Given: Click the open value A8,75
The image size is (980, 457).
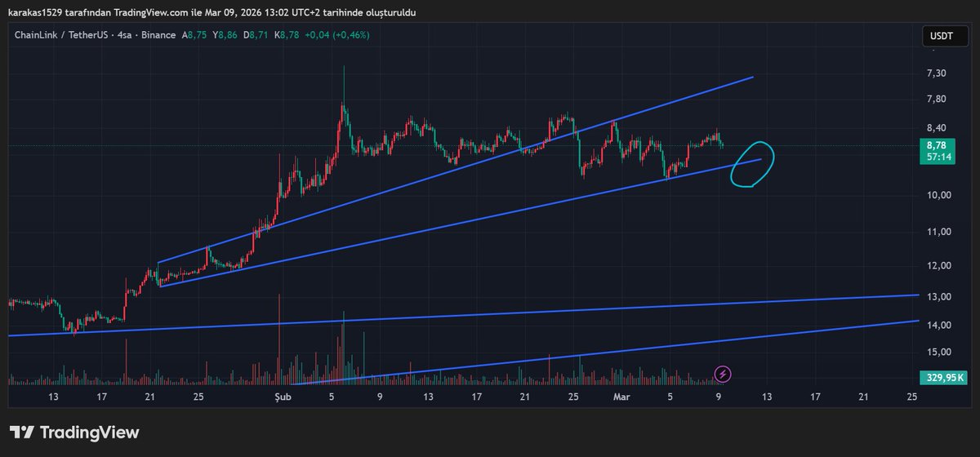Looking at the screenshot, I should (195, 35).
